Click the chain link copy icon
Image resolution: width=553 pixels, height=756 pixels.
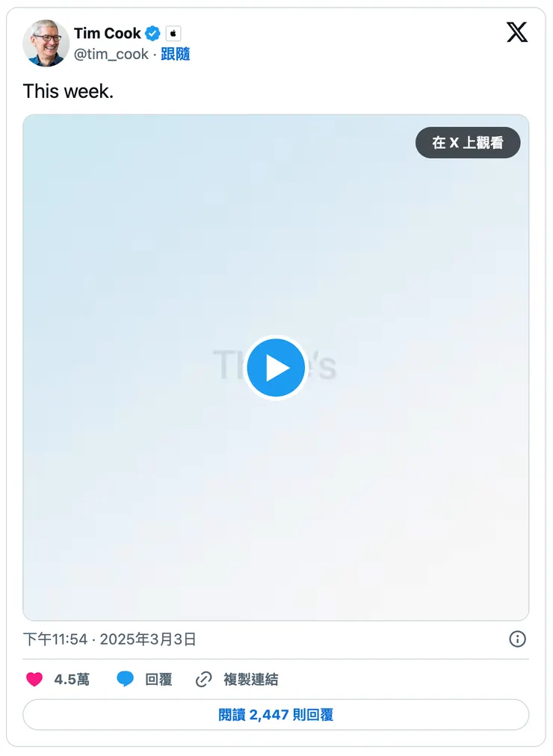[204, 679]
